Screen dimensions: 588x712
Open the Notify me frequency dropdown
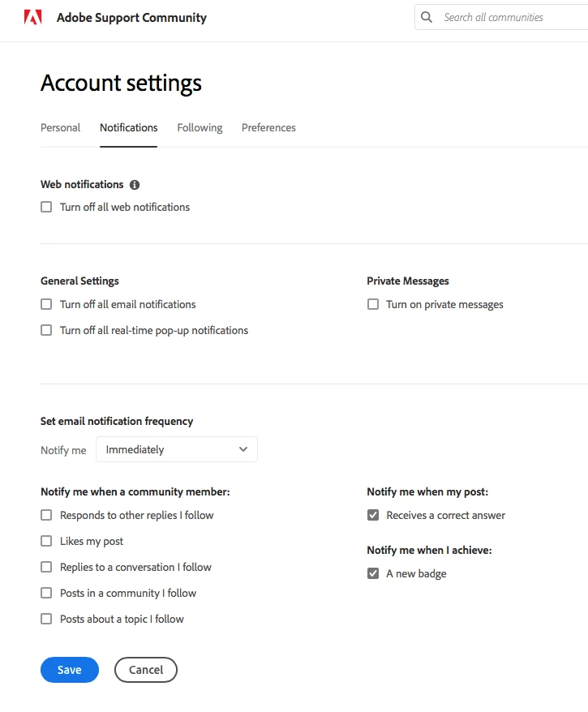pyautogui.click(x=176, y=449)
